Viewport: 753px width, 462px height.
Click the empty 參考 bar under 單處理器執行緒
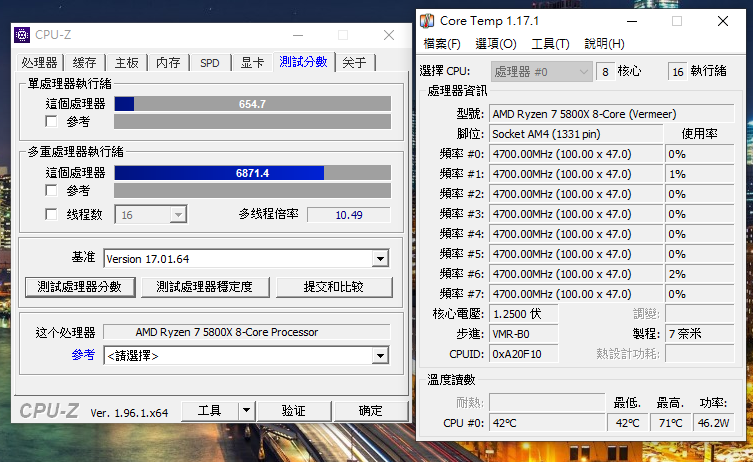click(x=253, y=122)
